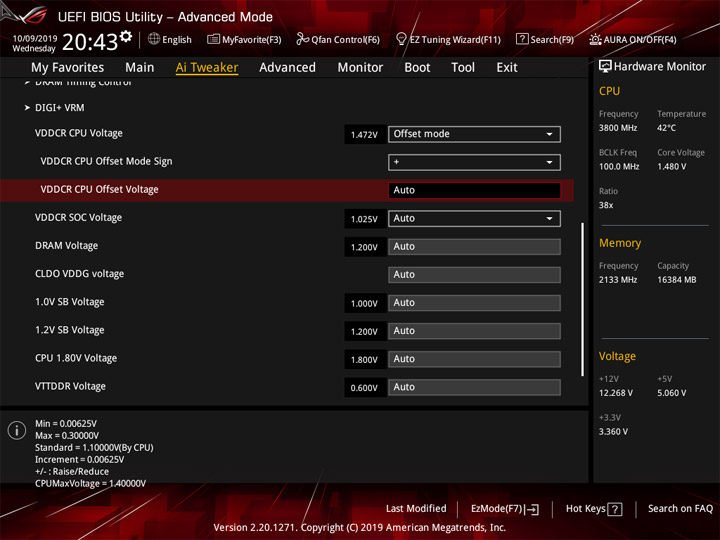This screenshot has width=720, height=540.
Task: Click the 10/09/2019 date display
Action: point(34,38)
